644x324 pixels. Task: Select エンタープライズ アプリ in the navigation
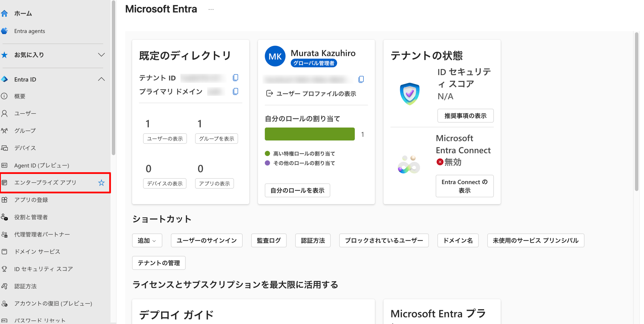click(x=45, y=183)
